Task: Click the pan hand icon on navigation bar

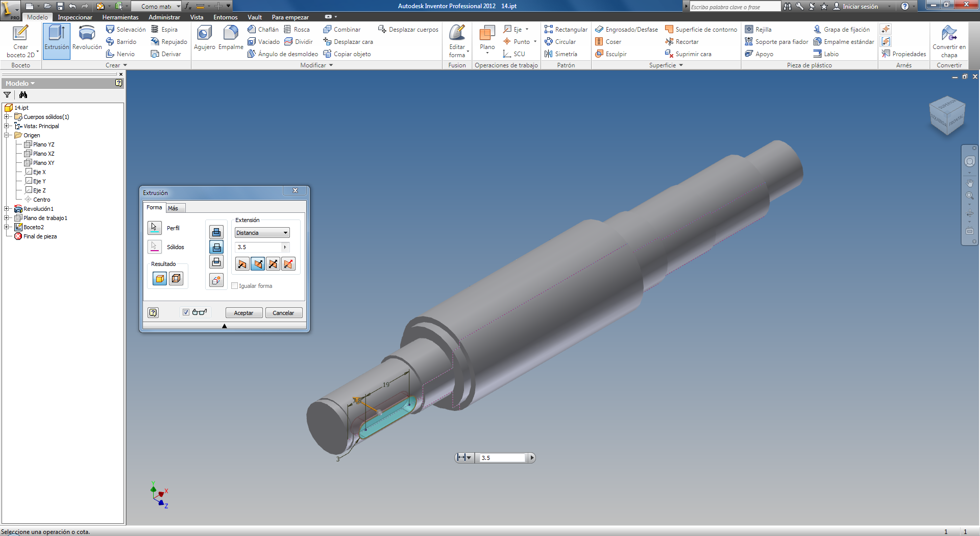Action: [x=970, y=183]
